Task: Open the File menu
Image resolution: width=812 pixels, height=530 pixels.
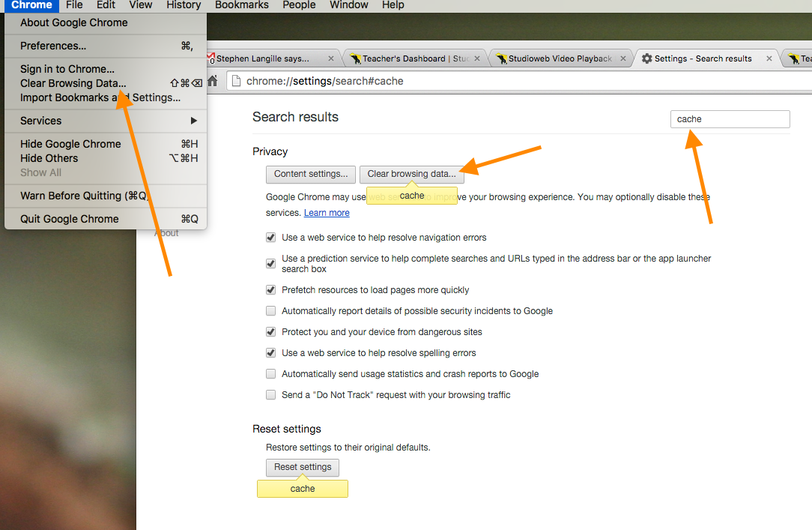Action: pos(74,5)
